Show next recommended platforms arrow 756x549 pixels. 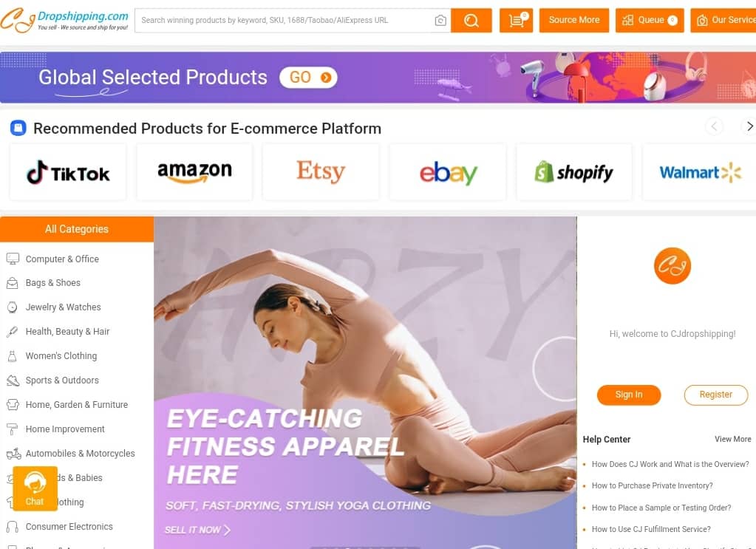coord(749,126)
